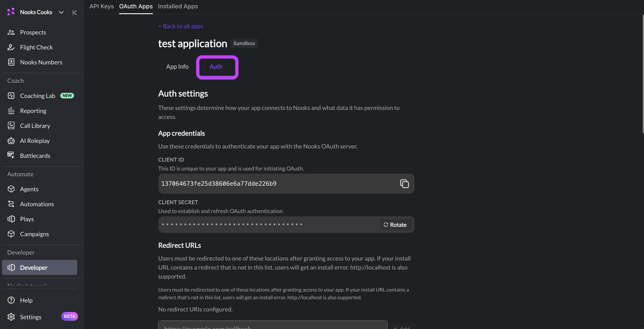Select Developer in the sidebar
The image size is (644, 329).
click(x=40, y=267)
